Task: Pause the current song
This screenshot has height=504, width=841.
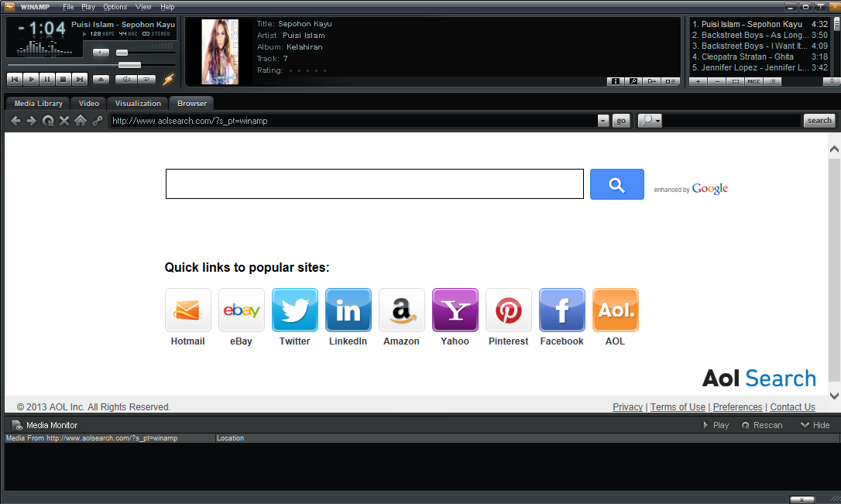Action: pyautogui.click(x=47, y=79)
